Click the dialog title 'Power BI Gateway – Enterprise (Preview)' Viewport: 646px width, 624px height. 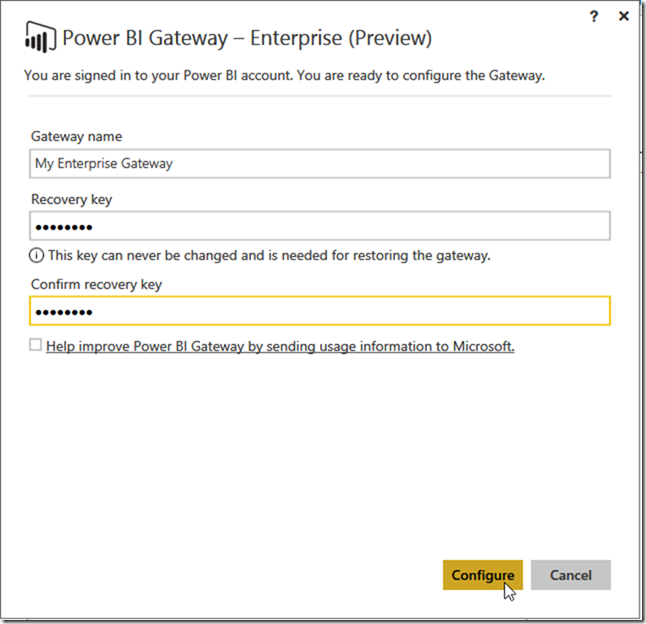coord(247,38)
